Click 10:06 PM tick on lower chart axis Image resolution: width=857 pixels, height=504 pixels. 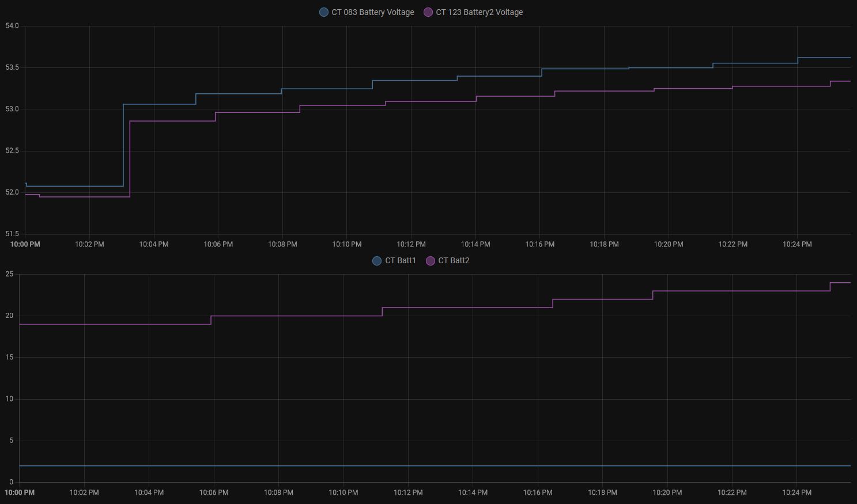click(x=214, y=492)
